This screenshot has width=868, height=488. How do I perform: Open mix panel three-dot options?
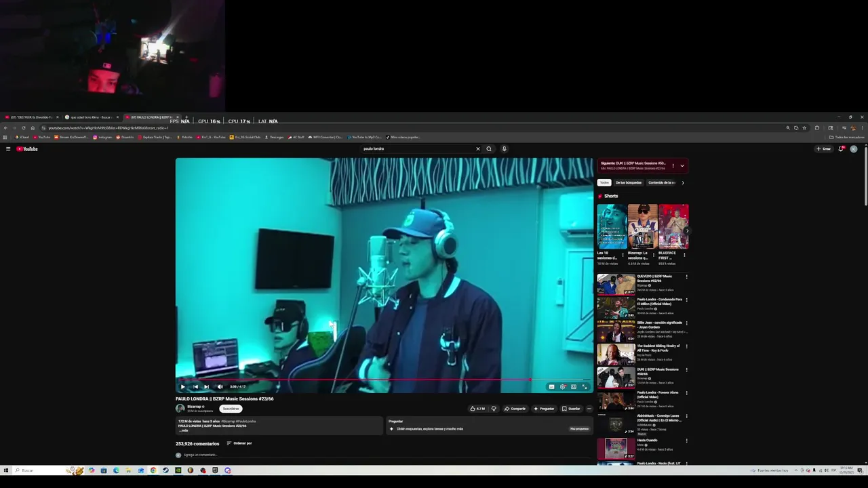[x=673, y=165]
